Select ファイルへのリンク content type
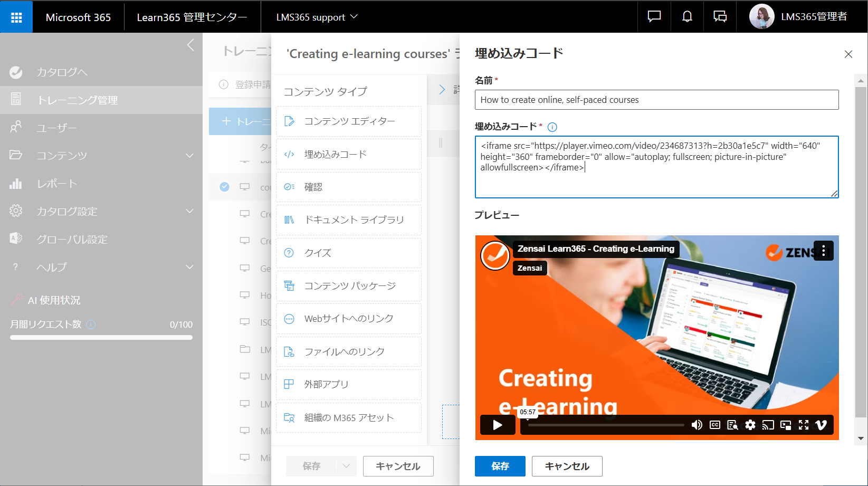The height and width of the screenshot is (486, 868). 349,352
